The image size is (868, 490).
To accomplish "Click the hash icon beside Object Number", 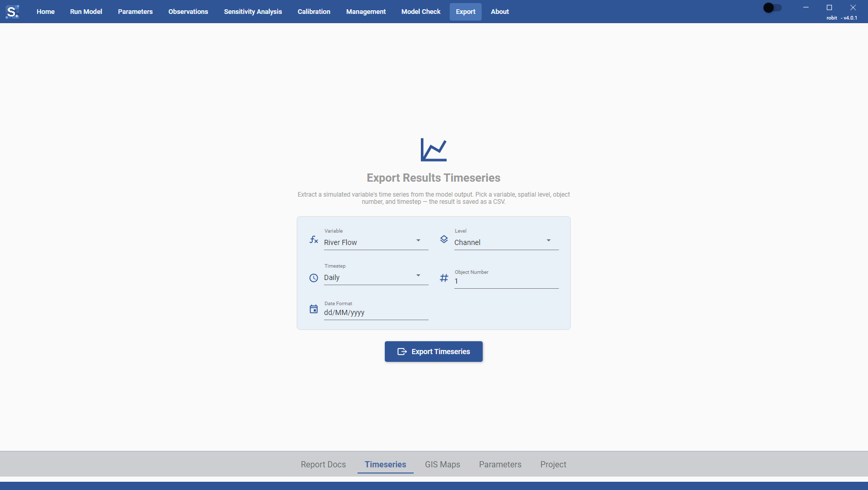I will [444, 278].
